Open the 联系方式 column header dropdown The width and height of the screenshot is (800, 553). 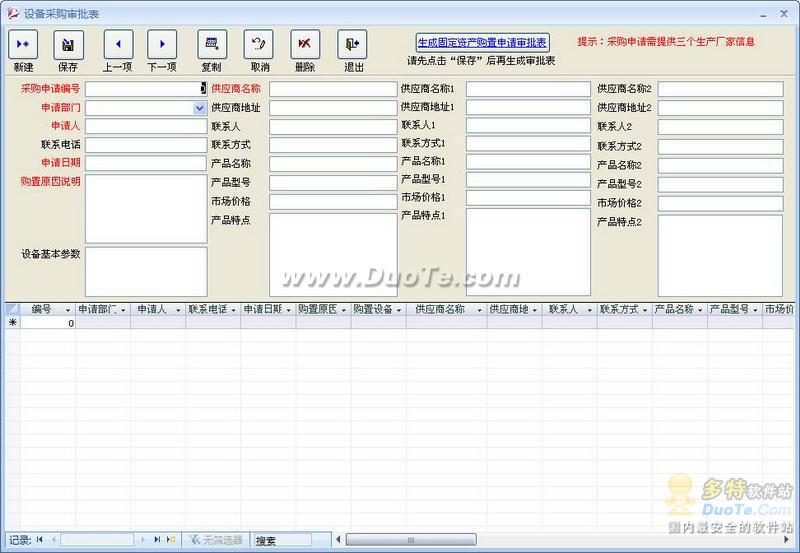pos(644,310)
